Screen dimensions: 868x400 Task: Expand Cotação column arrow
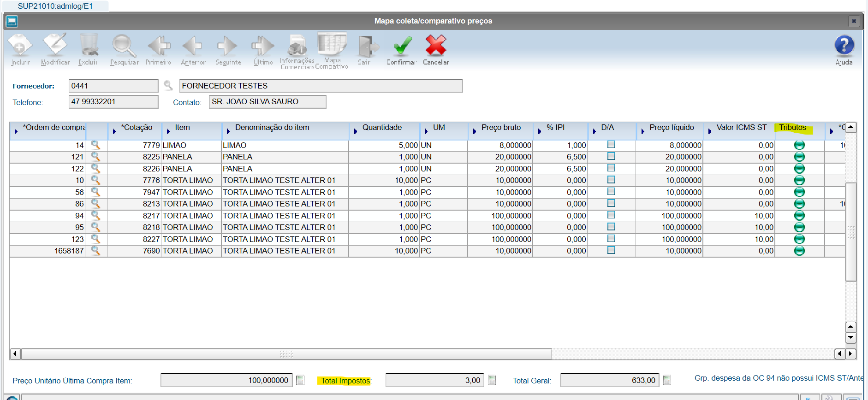pos(114,131)
